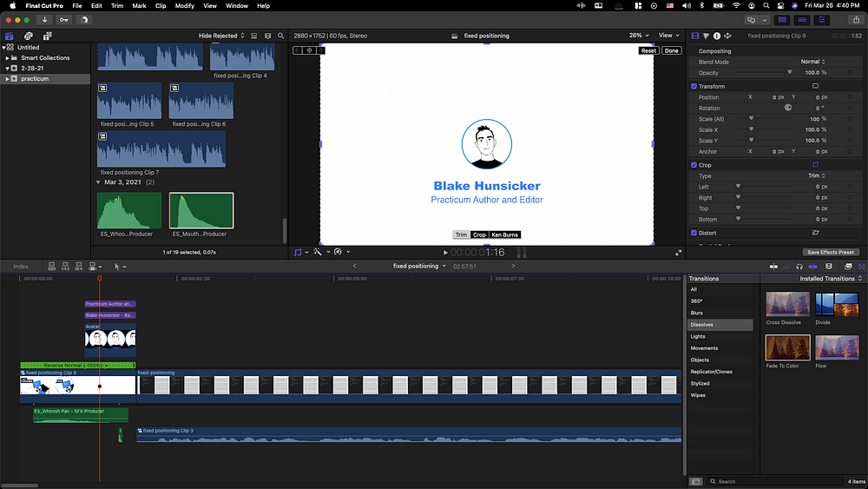
Task: Select the Ken Burns crop mode
Action: pos(504,235)
